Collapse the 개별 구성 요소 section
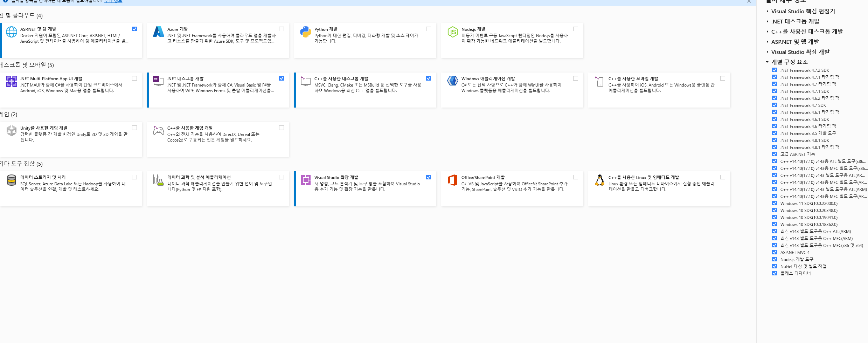The width and height of the screenshot is (868, 343). [767, 62]
